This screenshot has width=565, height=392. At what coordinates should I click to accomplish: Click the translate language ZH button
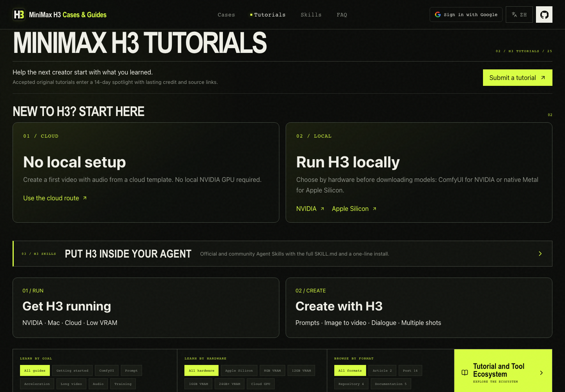pos(519,15)
